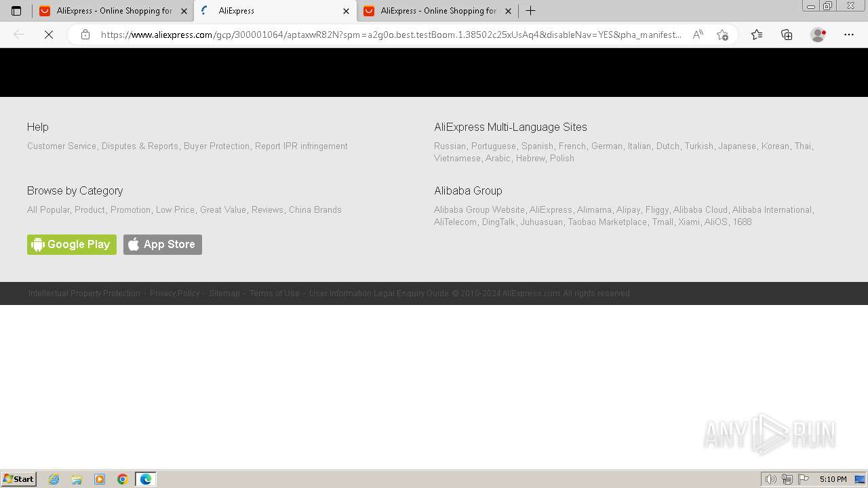Switch to Polish language site

tap(562, 159)
